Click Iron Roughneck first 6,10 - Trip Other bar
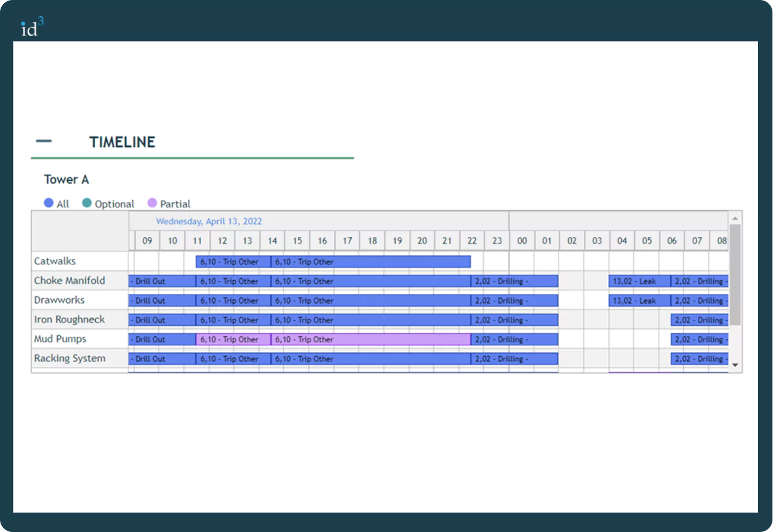This screenshot has width=773, height=532. (233, 320)
